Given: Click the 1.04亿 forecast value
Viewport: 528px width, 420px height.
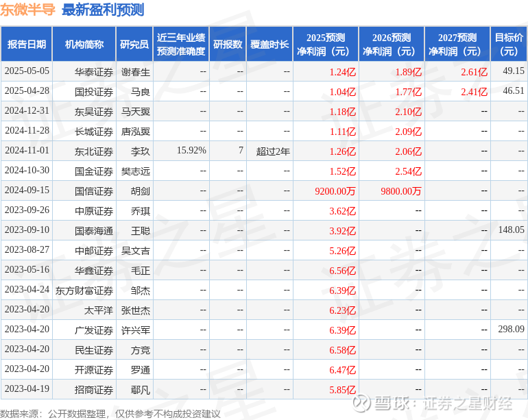Looking at the screenshot, I should point(342,92).
